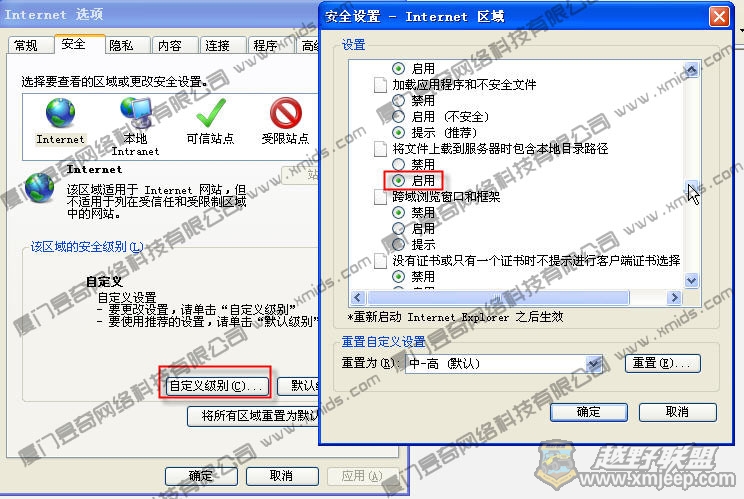Select the Internet zone globe icon
The image size is (744, 499).
click(x=60, y=114)
